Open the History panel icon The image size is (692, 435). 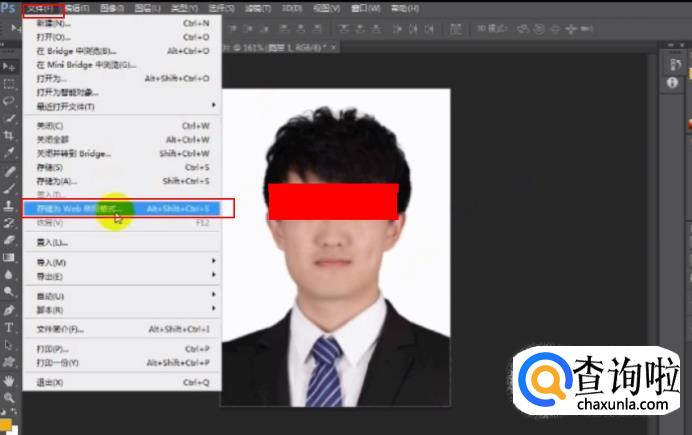pyautogui.click(x=675, y=64)
